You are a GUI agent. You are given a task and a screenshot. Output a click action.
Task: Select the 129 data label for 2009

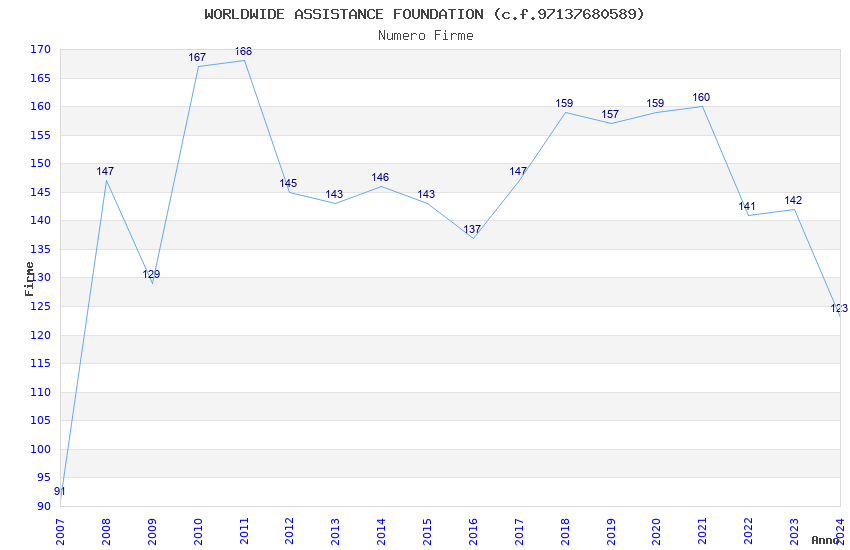pos(151,274)
